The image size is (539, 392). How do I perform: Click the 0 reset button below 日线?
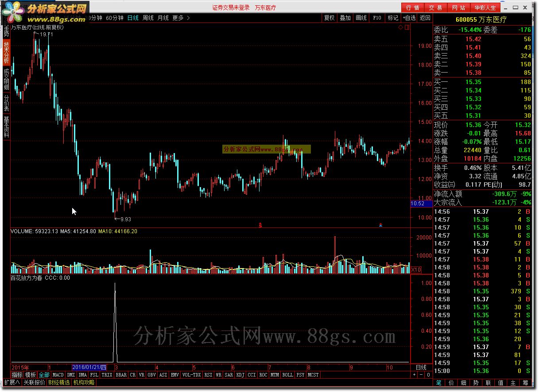428,375
